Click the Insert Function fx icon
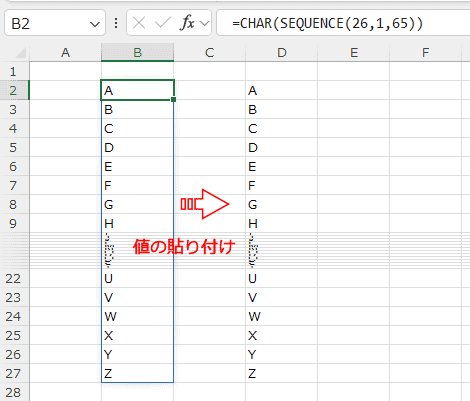This screenshot has height=401, width=470. pos(187,23)
